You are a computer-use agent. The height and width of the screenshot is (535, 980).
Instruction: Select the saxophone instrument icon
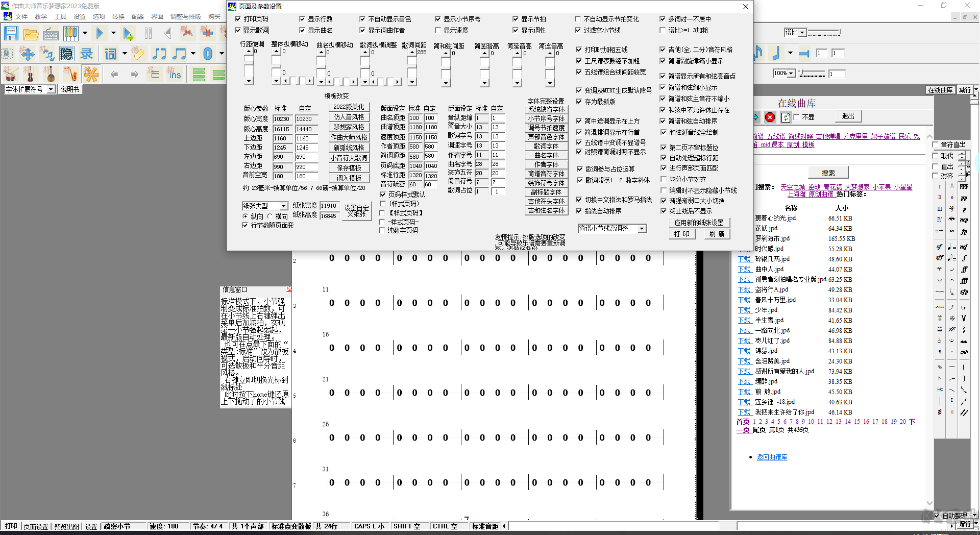pos(70,74)
